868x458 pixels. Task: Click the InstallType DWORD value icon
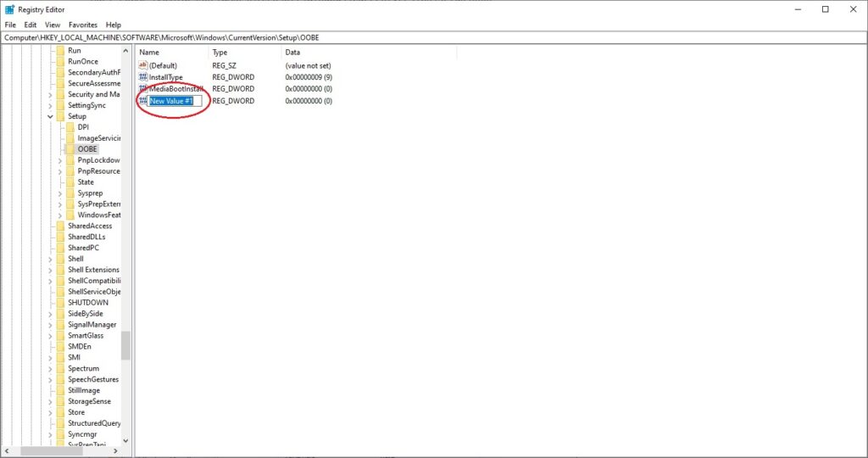point(142,77)
